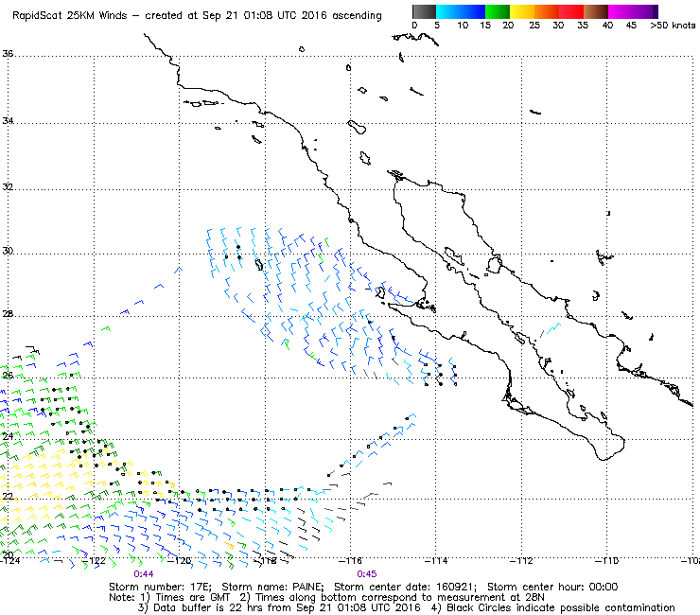Viewport: 700px width, 615px height.
Task: Click the '45' legend scale value
Action: (x=631, y=26)
